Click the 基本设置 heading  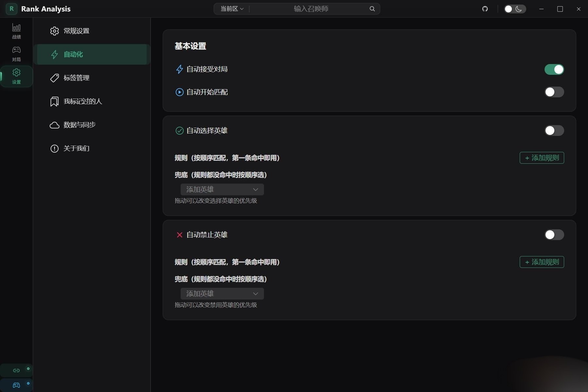(190, 46)
